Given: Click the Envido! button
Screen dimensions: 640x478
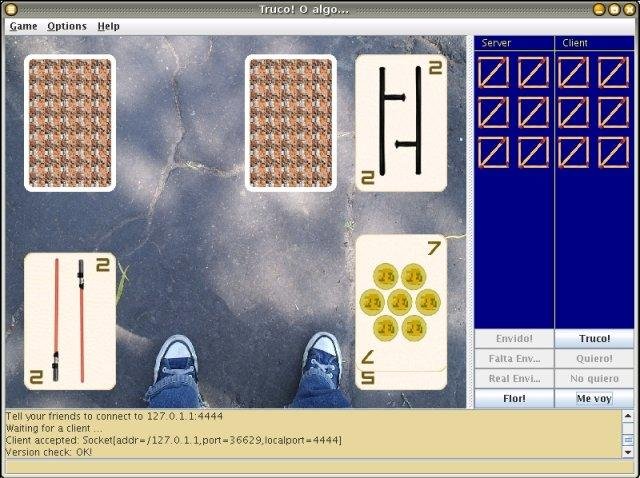Looking at the screenshot, I should pyautogui.click(x=514, y=338).
